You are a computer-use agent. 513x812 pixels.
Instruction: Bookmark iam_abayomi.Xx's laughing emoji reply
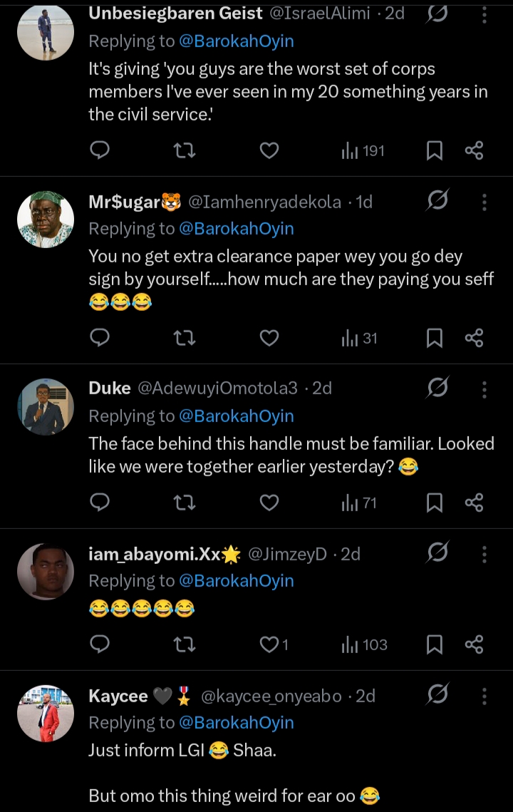pos(435,645)
